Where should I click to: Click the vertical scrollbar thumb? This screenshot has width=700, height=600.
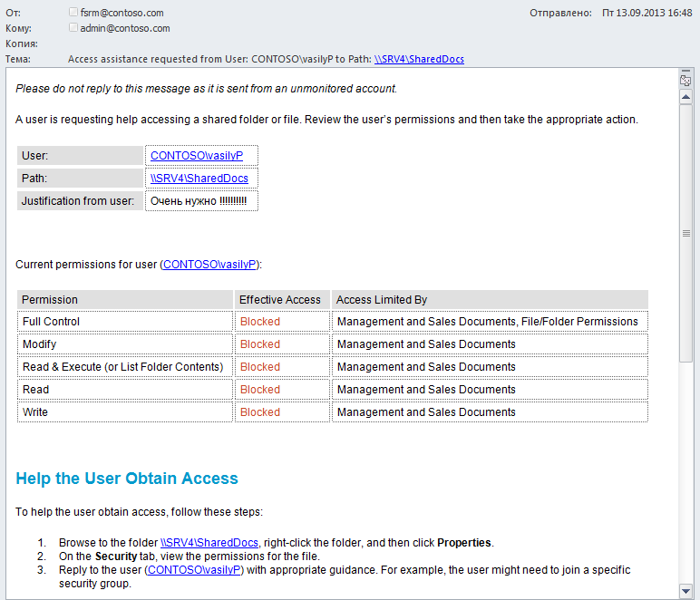click(686, 233)
